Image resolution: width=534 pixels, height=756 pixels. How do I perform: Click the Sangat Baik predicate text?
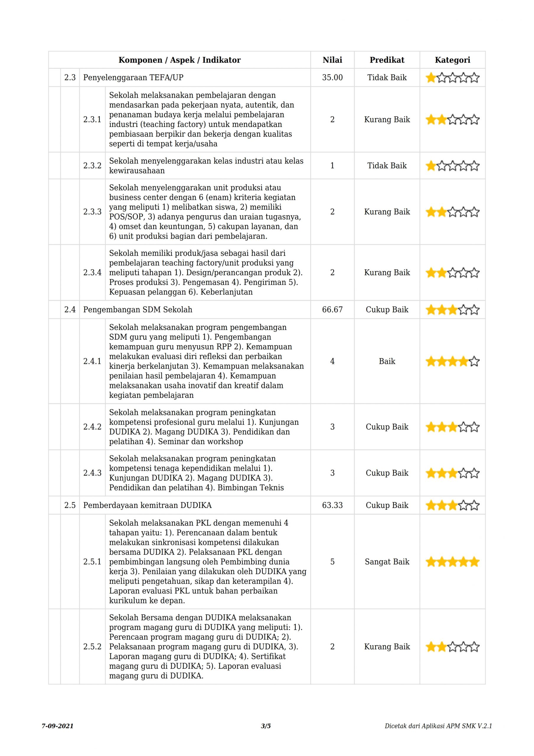[x=387, y=562]
